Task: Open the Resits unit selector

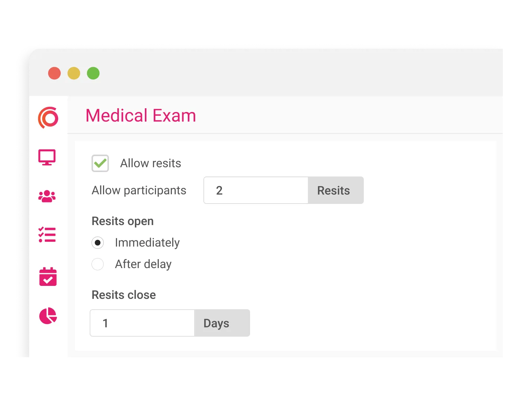Action: click(333, 190)
